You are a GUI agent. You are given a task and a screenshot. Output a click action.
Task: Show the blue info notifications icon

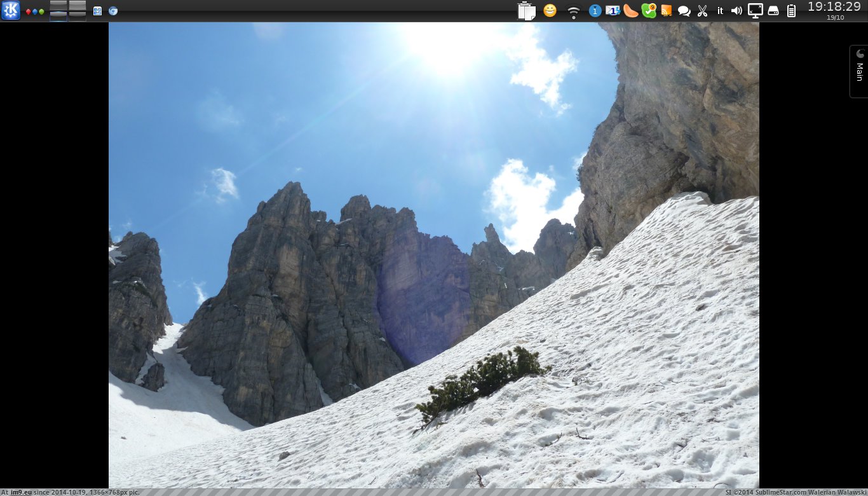click(x=595, y=11)
